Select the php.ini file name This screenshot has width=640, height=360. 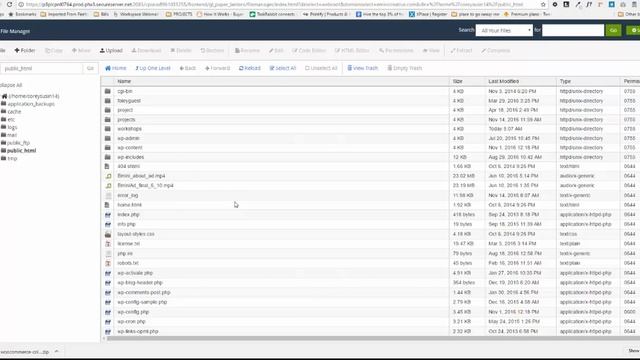[125, 253]
